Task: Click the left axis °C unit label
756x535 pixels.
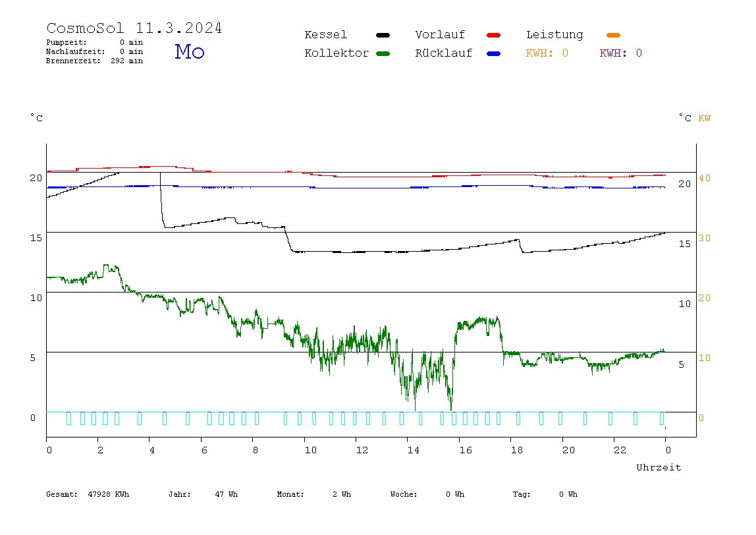Action: click(37, 118)
